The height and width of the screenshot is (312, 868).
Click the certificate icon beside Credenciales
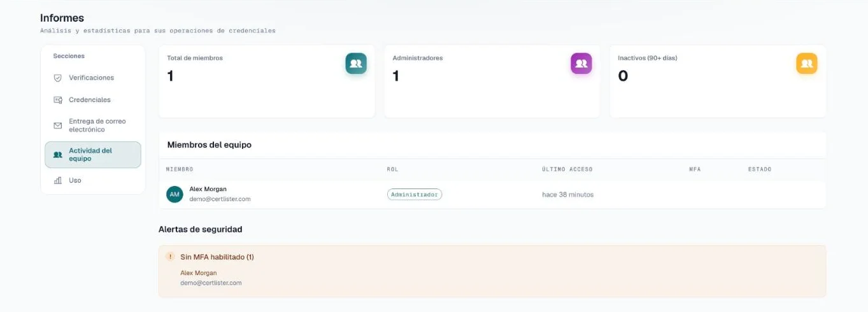58,100
